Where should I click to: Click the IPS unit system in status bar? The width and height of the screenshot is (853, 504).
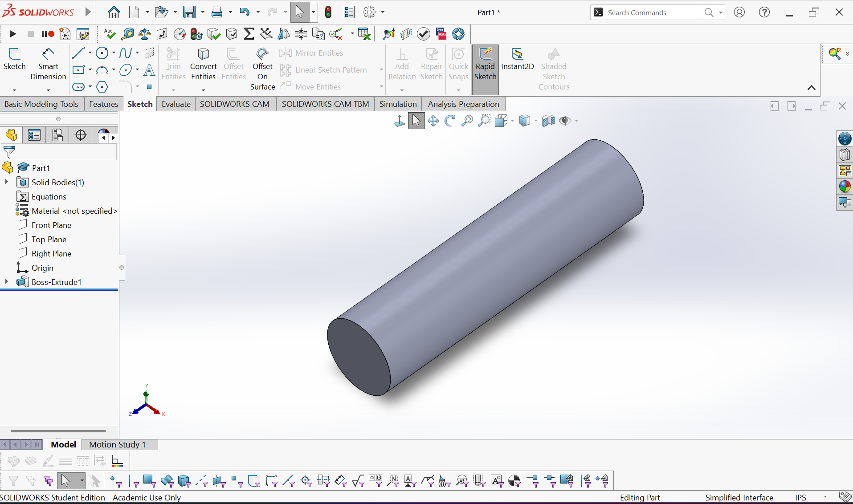(x=800, y=497)
